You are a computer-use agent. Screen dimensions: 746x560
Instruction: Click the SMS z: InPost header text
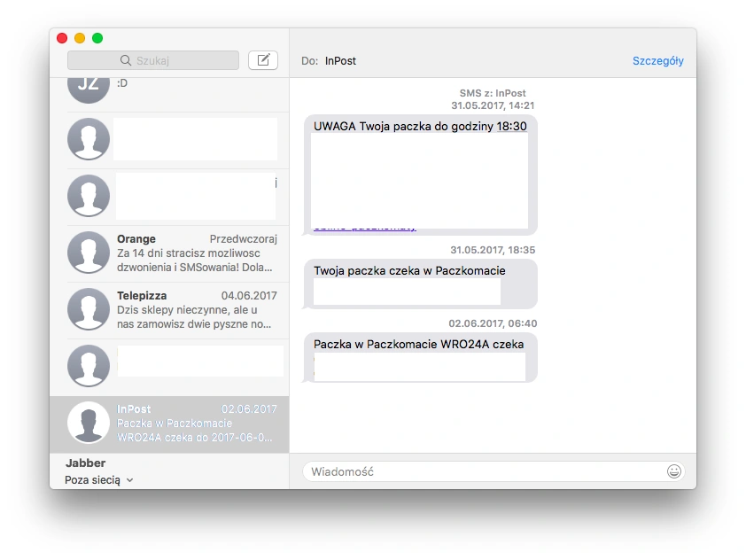click(493, 93)
